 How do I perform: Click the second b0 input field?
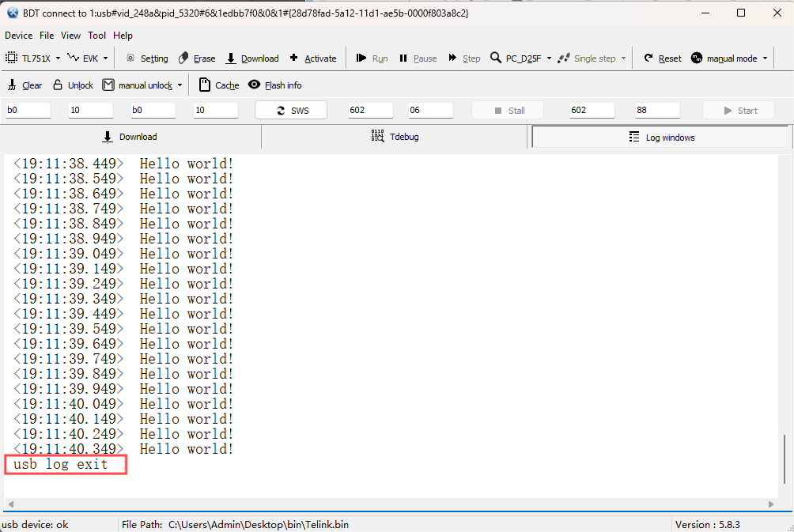pos(153,110)
